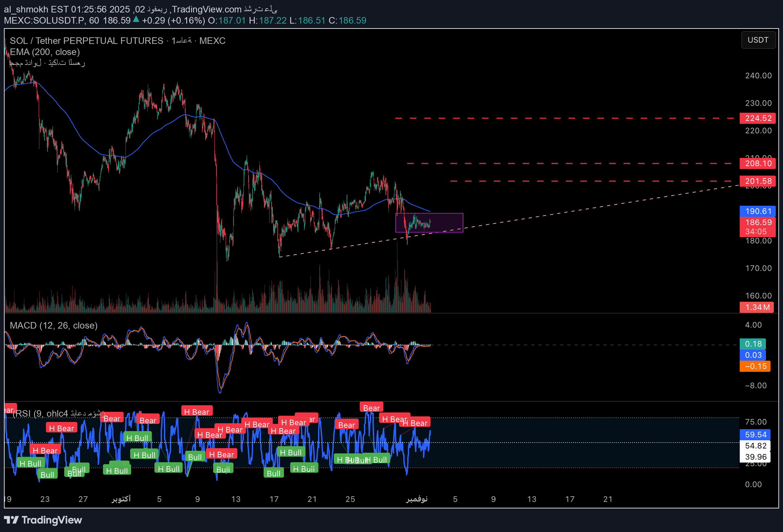Click the current price 186.59 countdown label
This screenshot has height=532, width=783.
[x=757, y=227]
